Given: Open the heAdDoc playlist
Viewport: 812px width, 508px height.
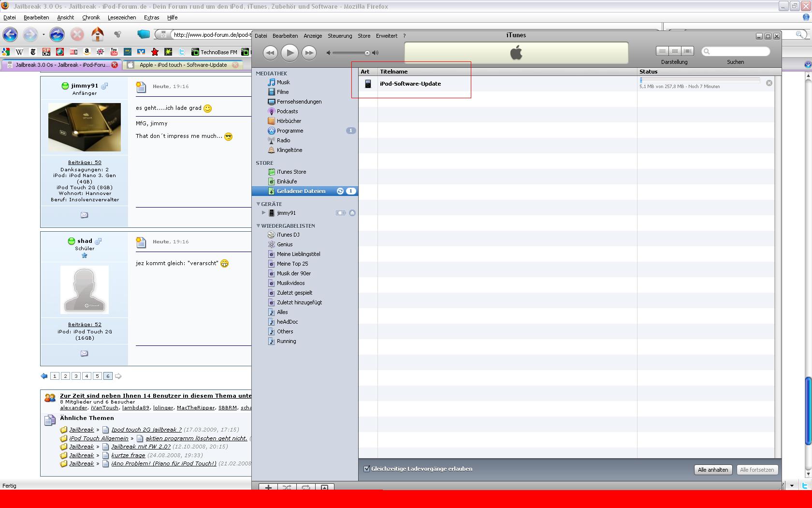Looking at the screenshot, I should [x=287, y=322].
